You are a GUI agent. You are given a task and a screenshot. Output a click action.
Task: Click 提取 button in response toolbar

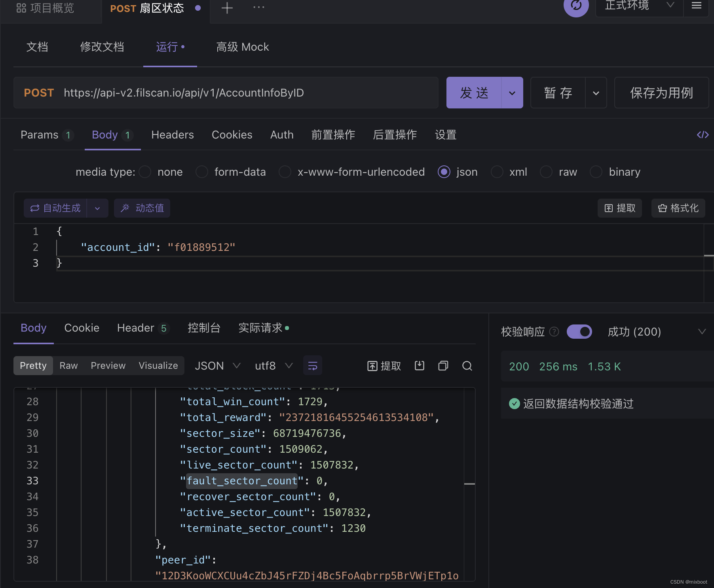[x=384, y=366]
